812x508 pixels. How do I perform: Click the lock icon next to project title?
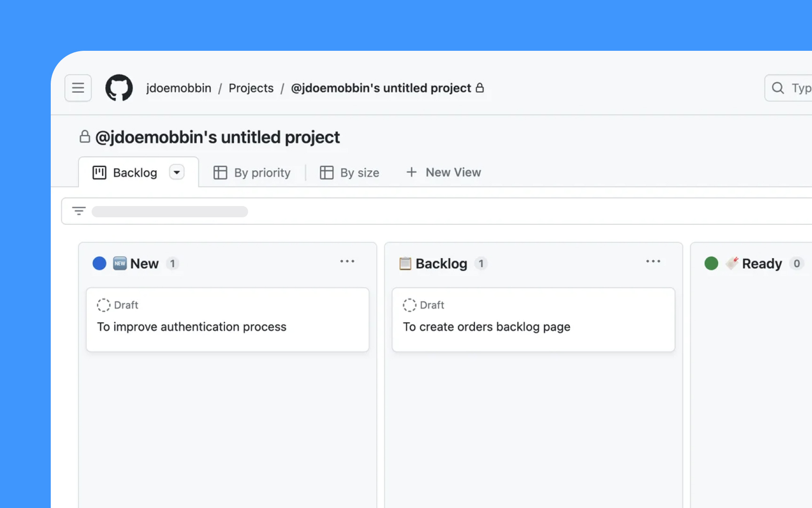point(85,136)
